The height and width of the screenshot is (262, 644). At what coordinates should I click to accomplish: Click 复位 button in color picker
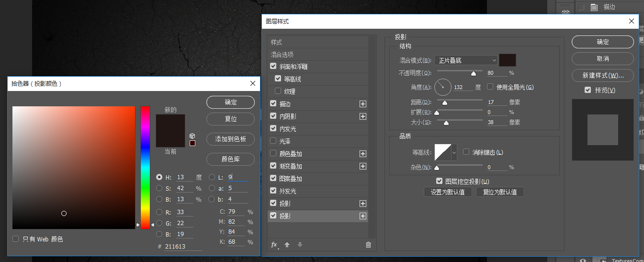(230, 118)
